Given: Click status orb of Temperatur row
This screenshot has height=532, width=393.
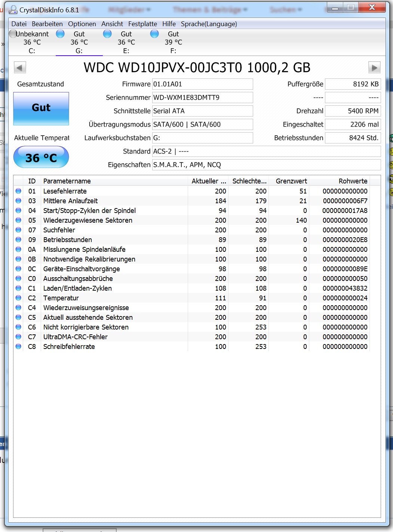Looking at the screenshot, I should (x=18, y=298).
